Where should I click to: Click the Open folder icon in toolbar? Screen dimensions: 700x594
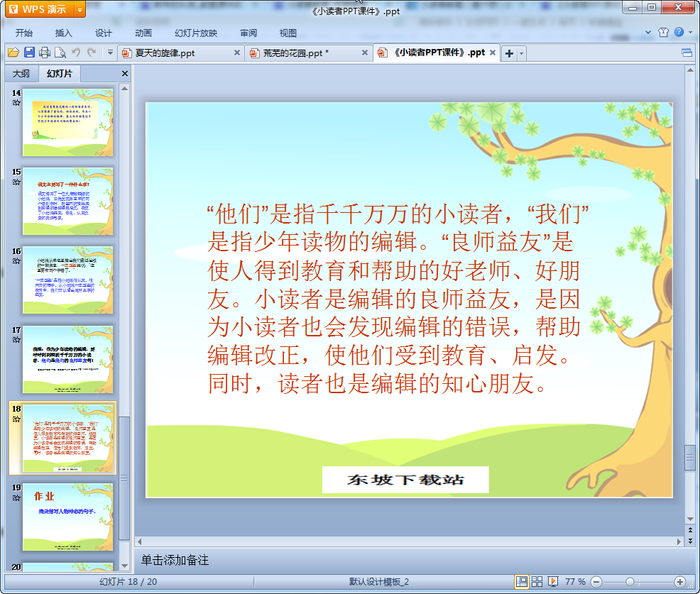(13, 53)
